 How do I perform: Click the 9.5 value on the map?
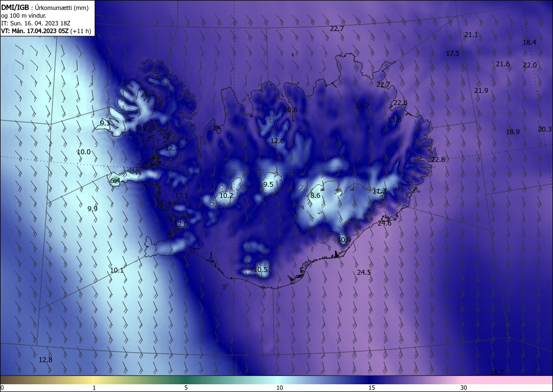pyautogui.click(x=268, y=185)
